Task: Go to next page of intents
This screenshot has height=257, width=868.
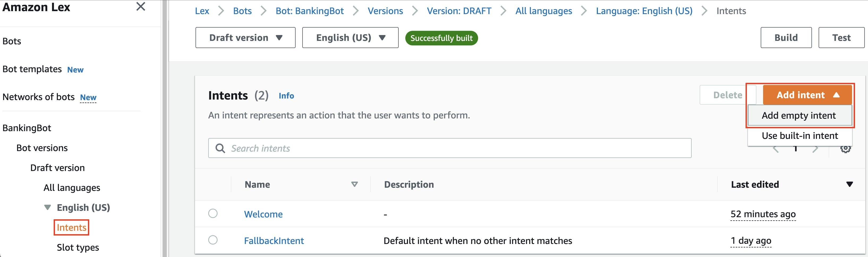Action: click(x=815, y=149)
